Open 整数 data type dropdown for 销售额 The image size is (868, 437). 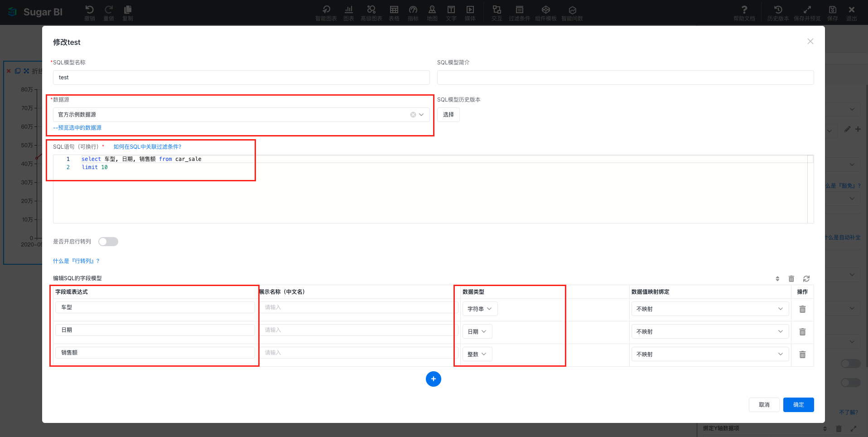coord(477,354)
